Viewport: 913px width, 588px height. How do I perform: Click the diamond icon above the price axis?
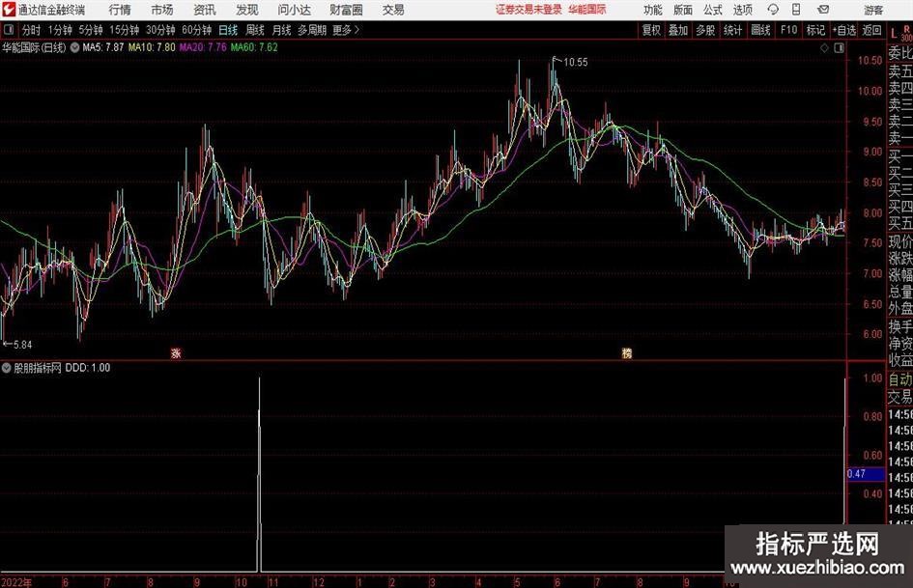click(x=824, y=48)
